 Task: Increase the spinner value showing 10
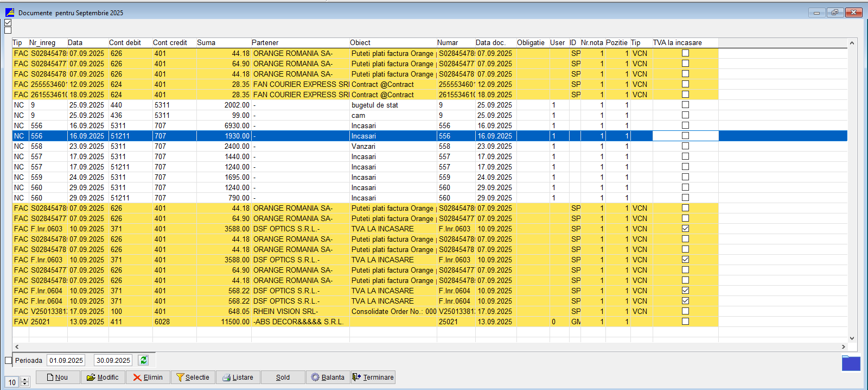(x=25, y=380)
